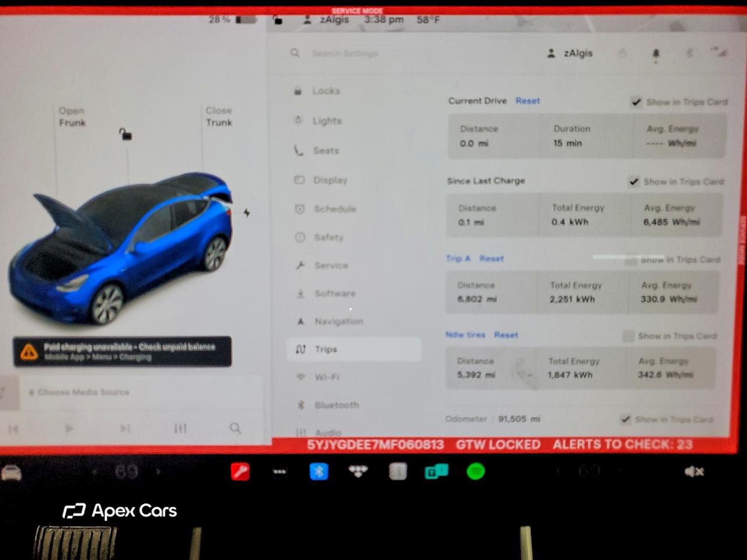The height and width of the screenshot is (560, 747).
Task: Open the Bluetooth app in bottom bar
Action: (319, 471)
